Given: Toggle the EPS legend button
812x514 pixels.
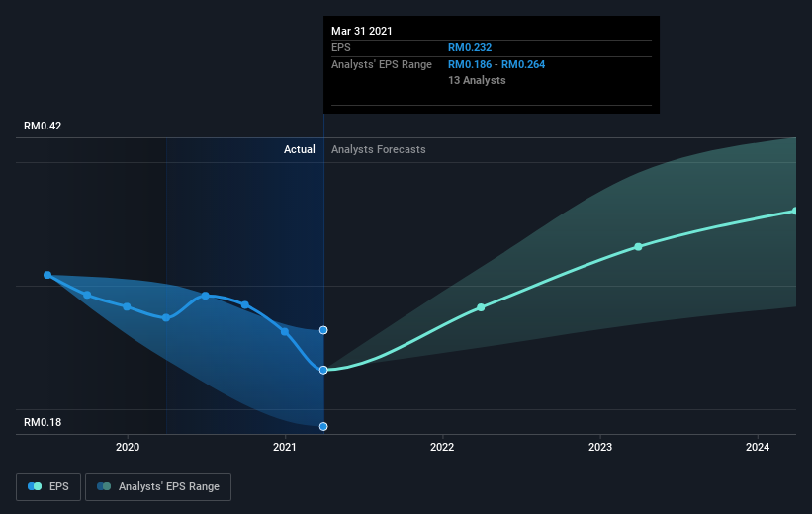Looking at the screenshot, I should (48, 487).
